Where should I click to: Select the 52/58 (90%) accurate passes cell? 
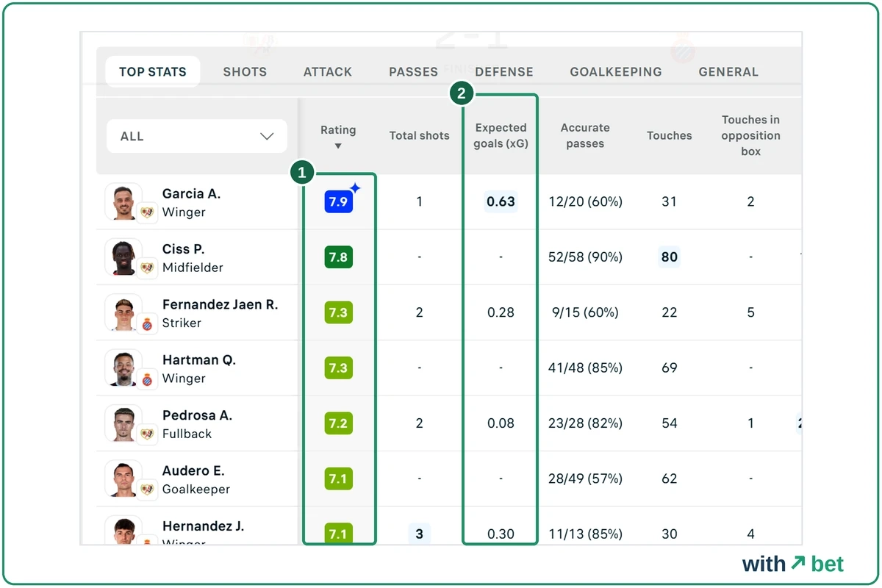(585, 257)
